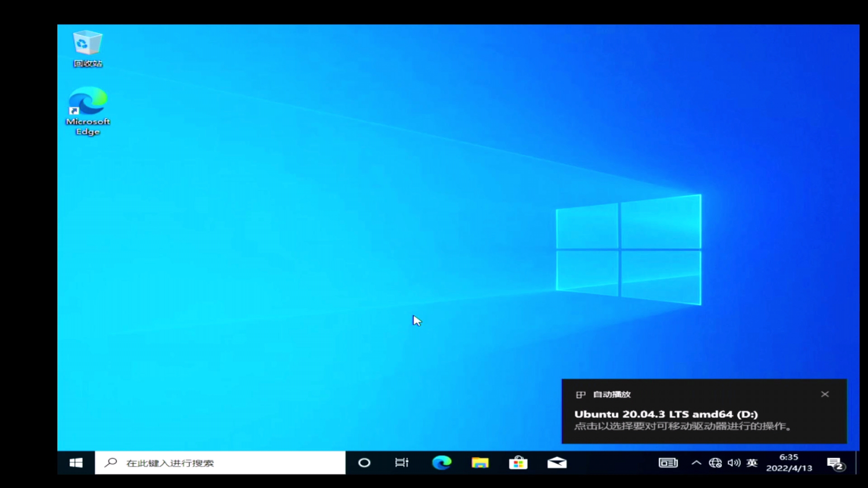This screenshot has width=868, height=488.
Task: Open network status tray icon
Action: click(715, 463)
